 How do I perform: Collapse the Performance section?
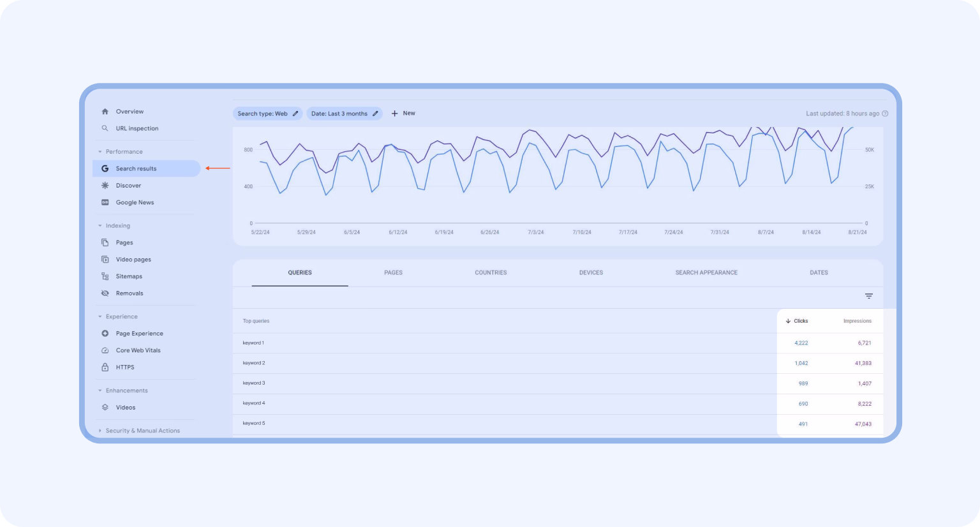[100, 152]
